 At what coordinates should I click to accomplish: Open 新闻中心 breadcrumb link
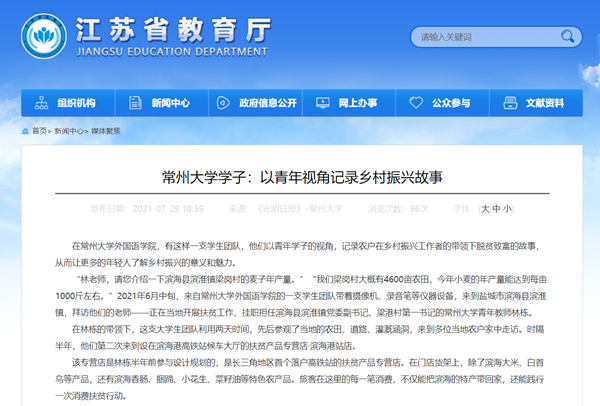tap(68, 131)
